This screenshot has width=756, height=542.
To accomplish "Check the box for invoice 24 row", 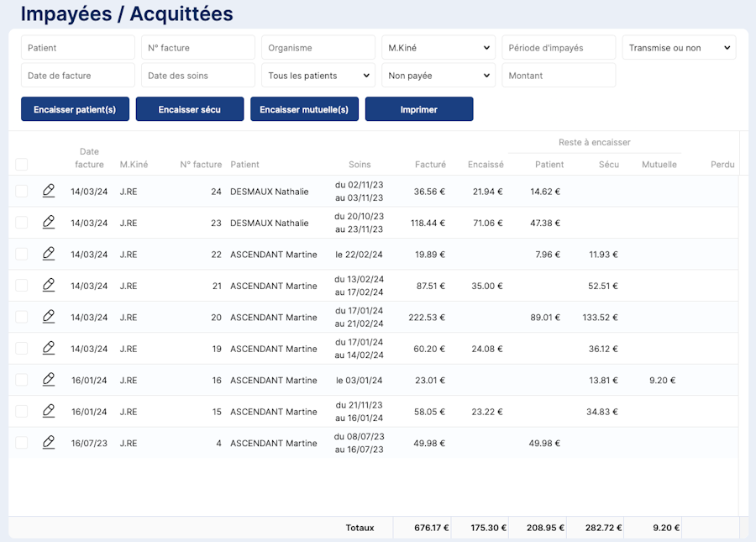I will (22, 192).
